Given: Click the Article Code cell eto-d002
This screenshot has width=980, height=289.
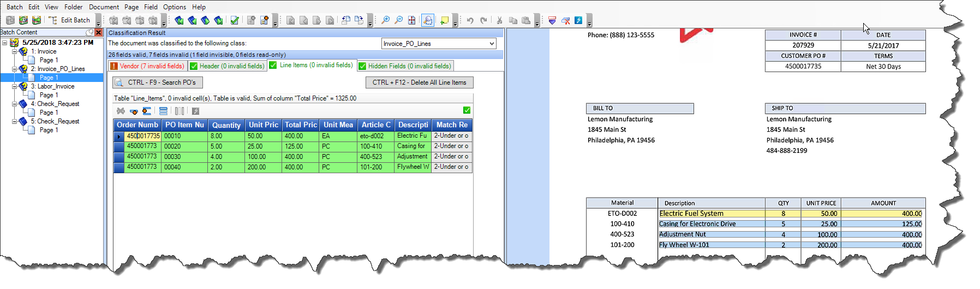Looking at the screenshot, I should [x=375, y=136].
